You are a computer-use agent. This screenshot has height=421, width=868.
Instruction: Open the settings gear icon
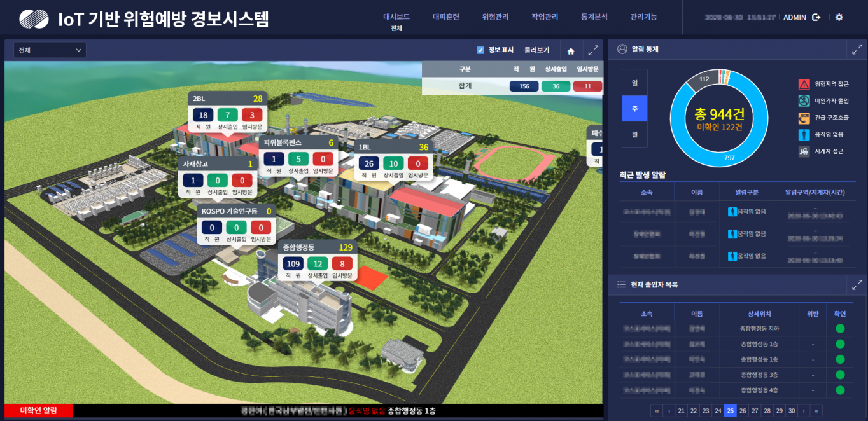click(x=839, y=17)
